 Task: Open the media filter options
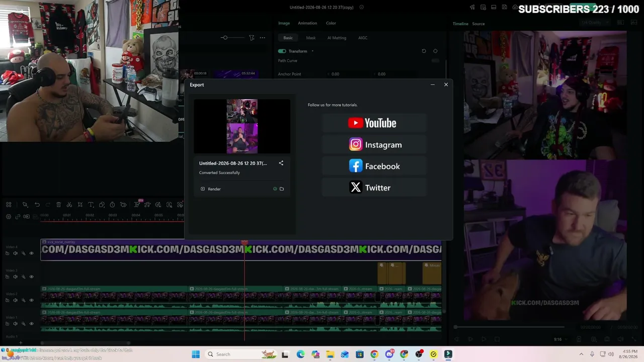click(x=252, y=38)
